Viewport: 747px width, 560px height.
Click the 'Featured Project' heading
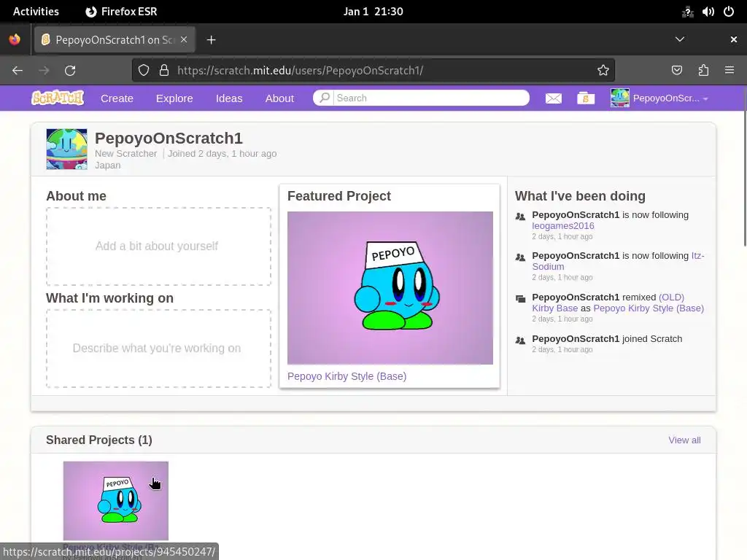tap(338, 195)
